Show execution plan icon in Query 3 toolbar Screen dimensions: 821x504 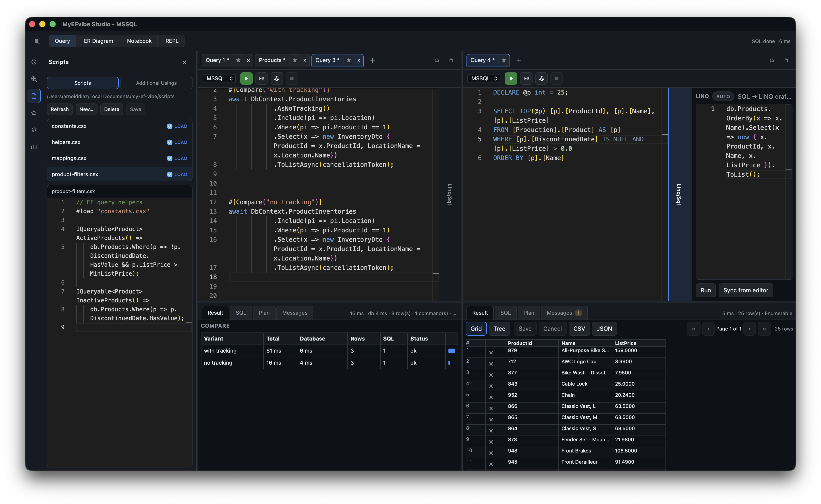(x=276, y=79)
